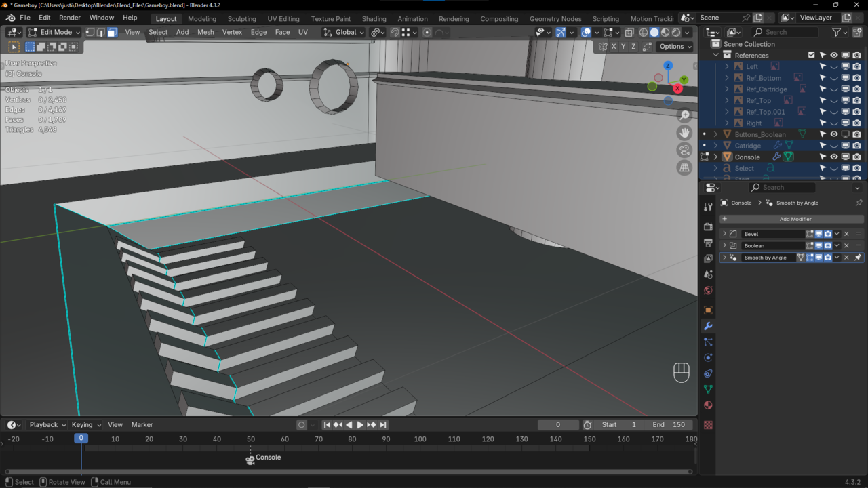
Task: Toggle proportional editing button
Action: tap(427, 32)
